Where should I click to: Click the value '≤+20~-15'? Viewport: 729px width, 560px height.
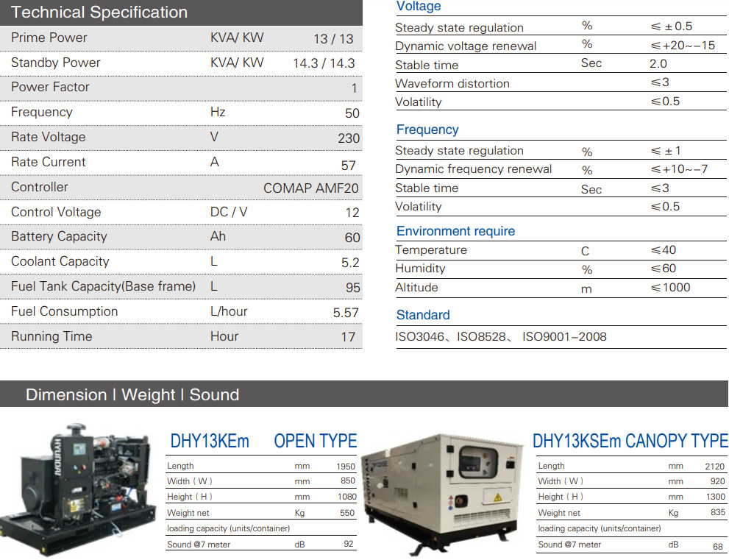pos(683,46)
